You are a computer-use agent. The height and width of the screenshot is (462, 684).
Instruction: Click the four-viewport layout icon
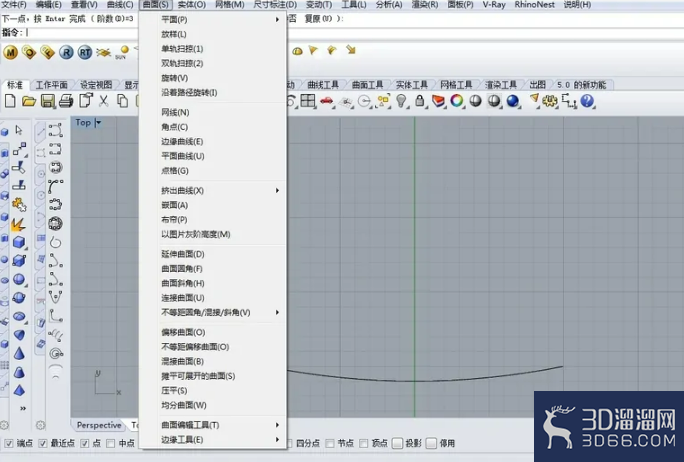[308, 101]
